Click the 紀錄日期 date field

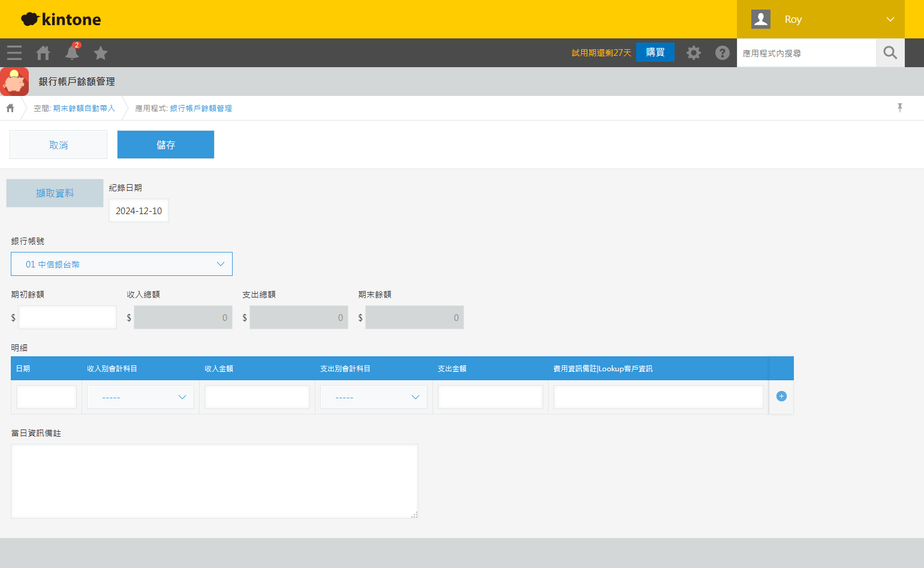point(139,211)
